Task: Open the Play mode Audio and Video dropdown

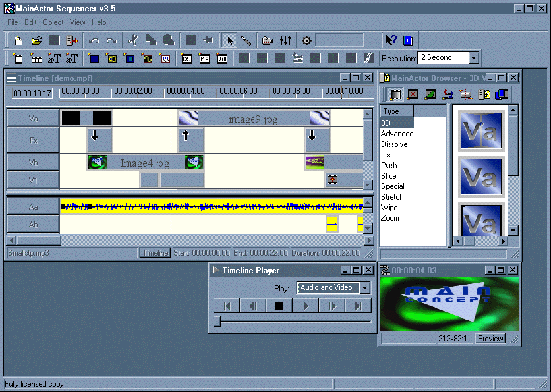Action: (365, 288)
